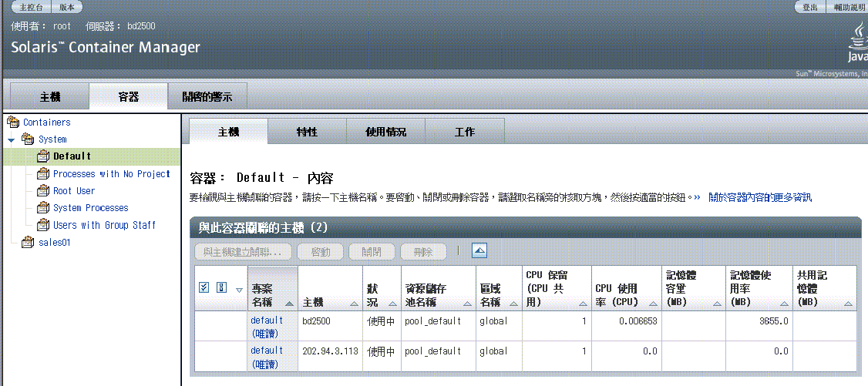868x386 pixels.
Task: Open the 特性 sub-tab
Action: [308, 133]
